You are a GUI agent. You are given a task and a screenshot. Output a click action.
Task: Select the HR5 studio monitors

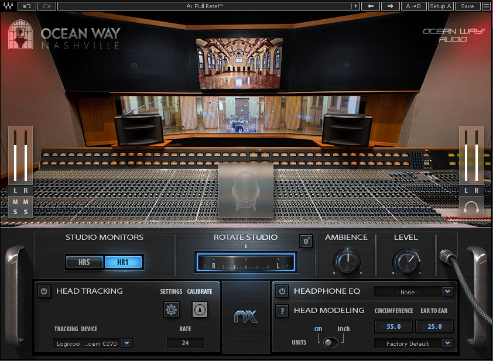pos(84,262)
